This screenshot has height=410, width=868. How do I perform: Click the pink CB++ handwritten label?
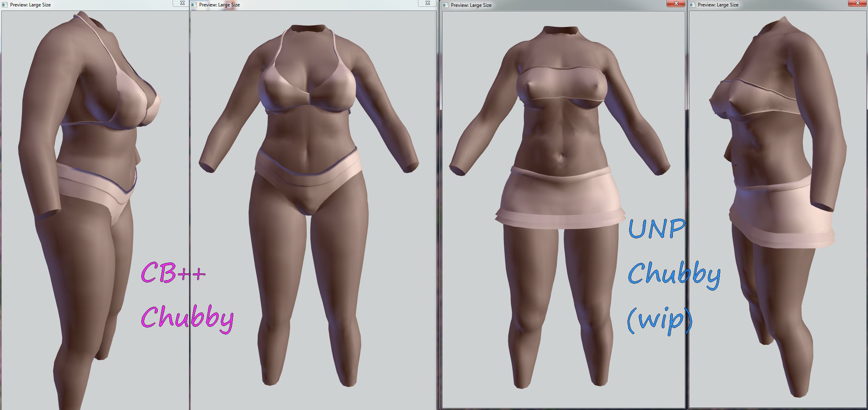click(x=173, y=273)
